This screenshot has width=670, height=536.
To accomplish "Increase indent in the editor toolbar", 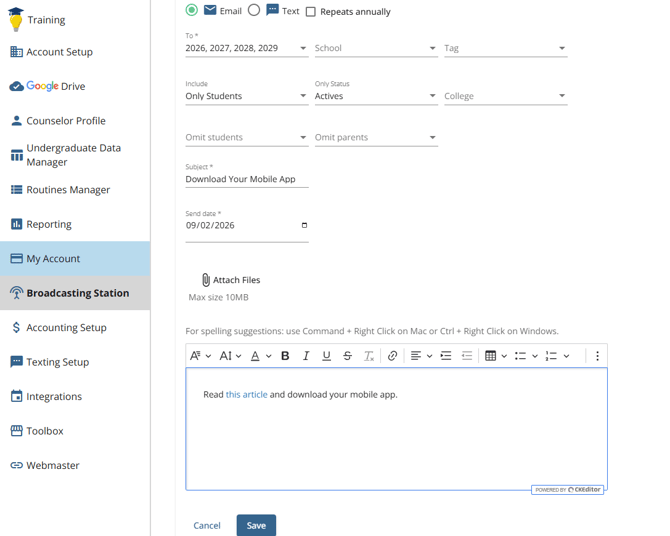I will pos(446,356).
